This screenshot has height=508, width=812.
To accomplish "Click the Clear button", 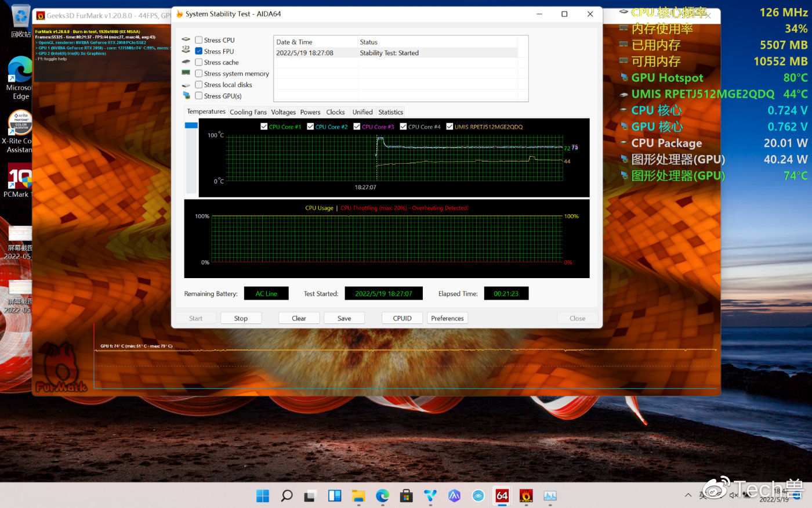I will point(299,318).
